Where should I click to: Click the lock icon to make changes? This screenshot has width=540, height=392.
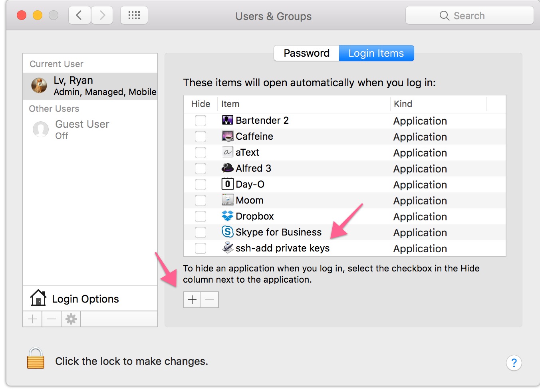click(36, 358)
